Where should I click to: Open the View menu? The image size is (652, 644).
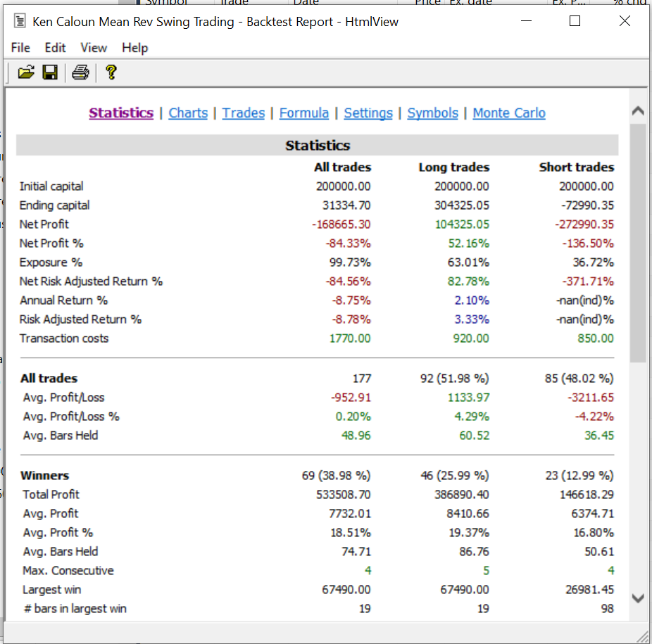pyautogui.click(x=94, y=48)
